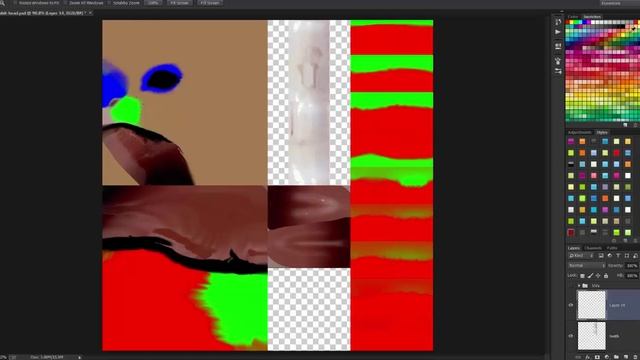Filter layers by smart objects icon

click(635, 256)
